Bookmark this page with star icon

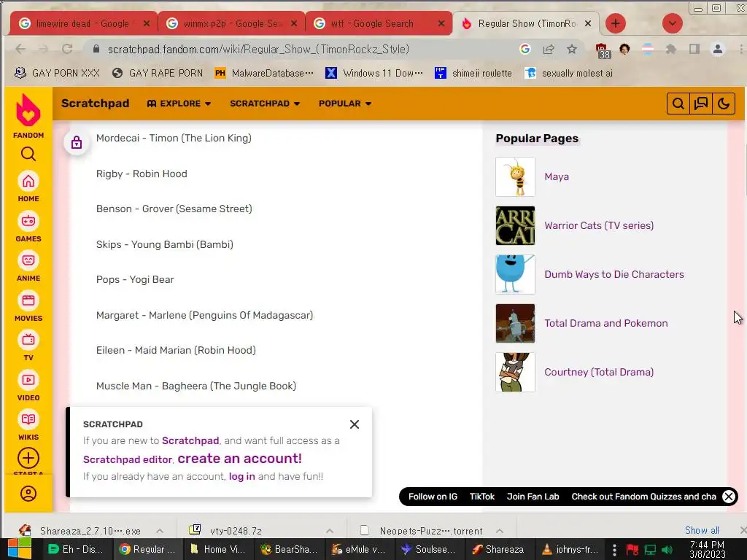(x=572, y=49)
